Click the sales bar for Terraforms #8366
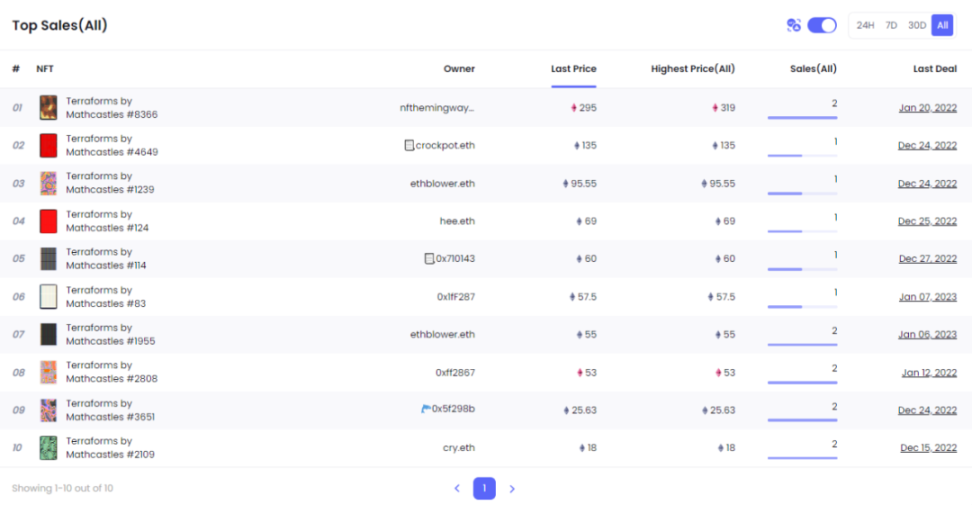The height and width of the screenshot is (505, 972). click(802, 117)
